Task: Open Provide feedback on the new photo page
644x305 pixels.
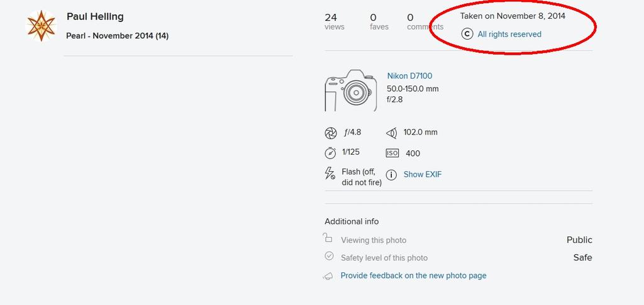Action: [x=413, y=275]
